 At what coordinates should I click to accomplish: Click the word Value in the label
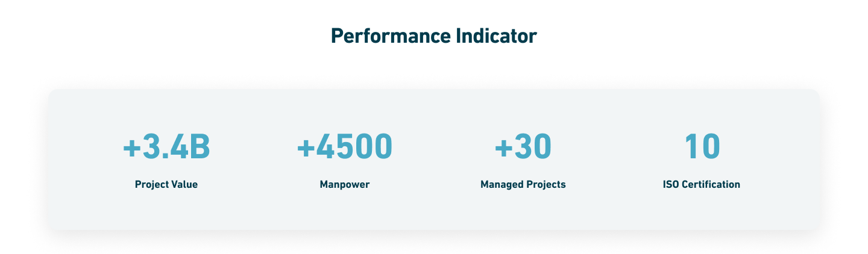184,184
